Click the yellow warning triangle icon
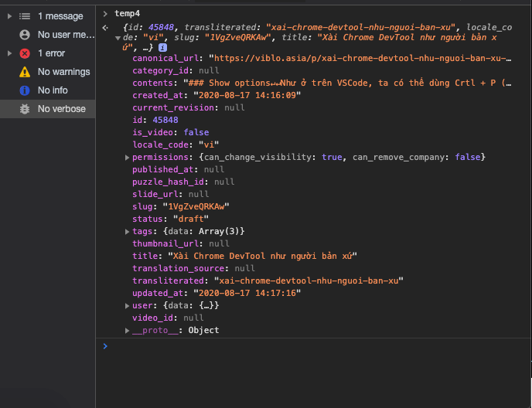 click(x=25, y=71)
